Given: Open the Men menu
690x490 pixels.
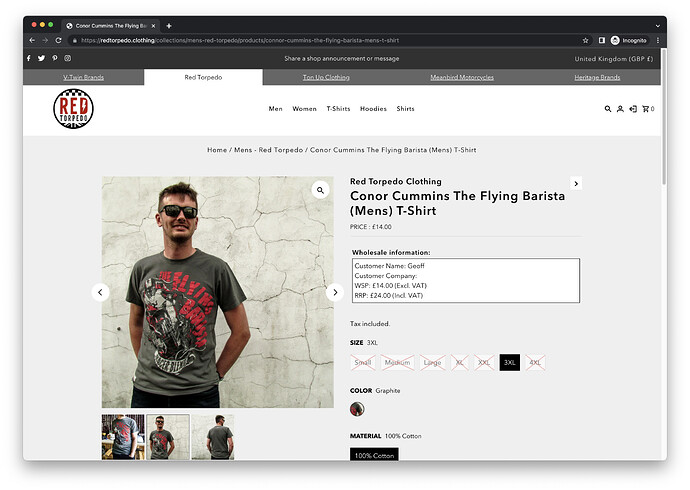Looking at the screenshot, I should tap(275, 109).
